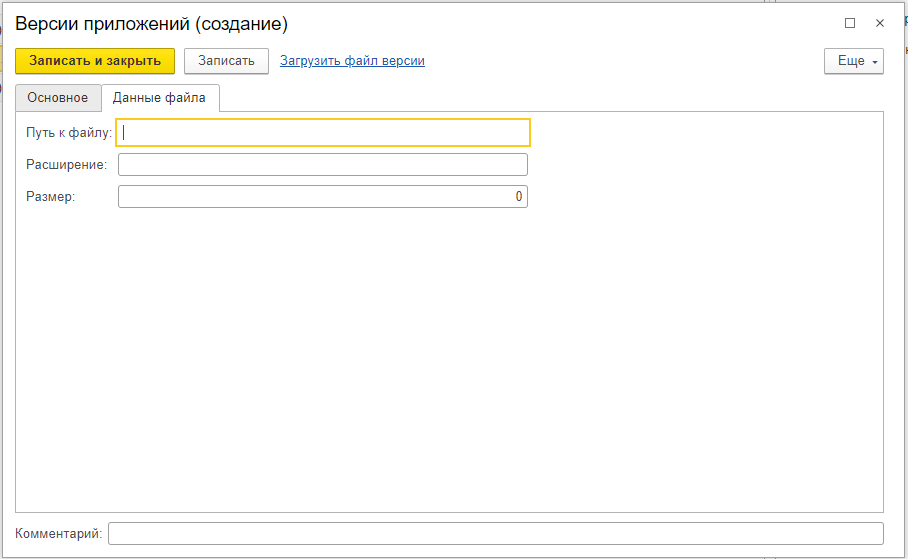Click the Записать и закрыть button
The height and width of the screenshot is (559, 908).
tap(95, 61)
